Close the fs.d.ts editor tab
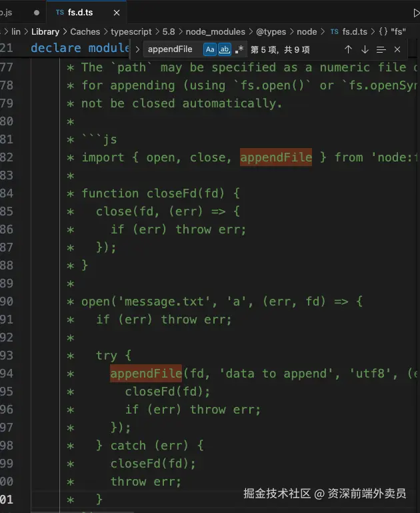The height and width of the screenshot is (513, 420). 117,13
